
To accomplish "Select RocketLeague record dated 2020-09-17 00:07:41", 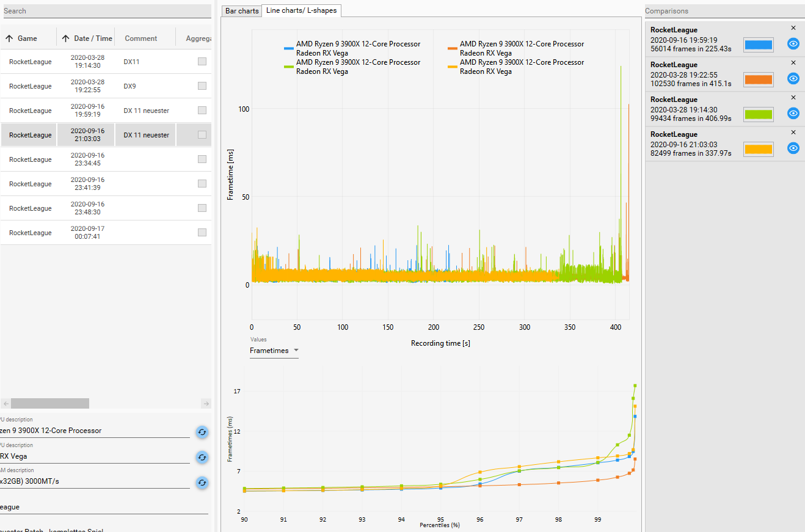I will (106, 233).
